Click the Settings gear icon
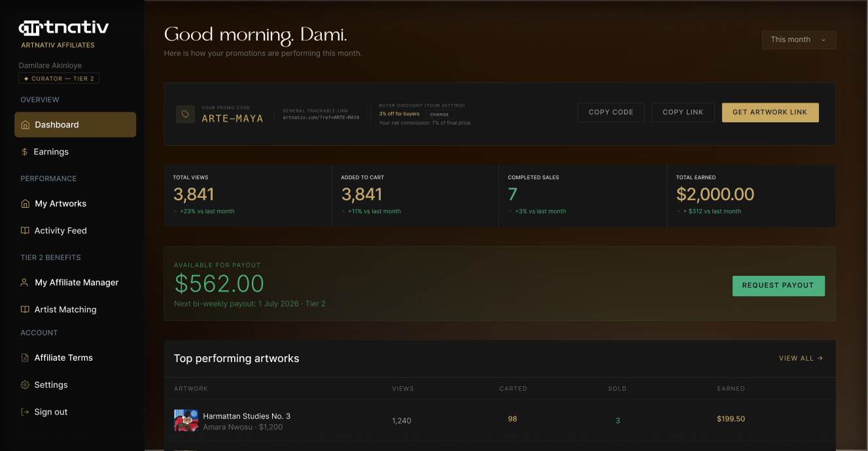This screenshot has height=451, width=868. coord(26,385)
